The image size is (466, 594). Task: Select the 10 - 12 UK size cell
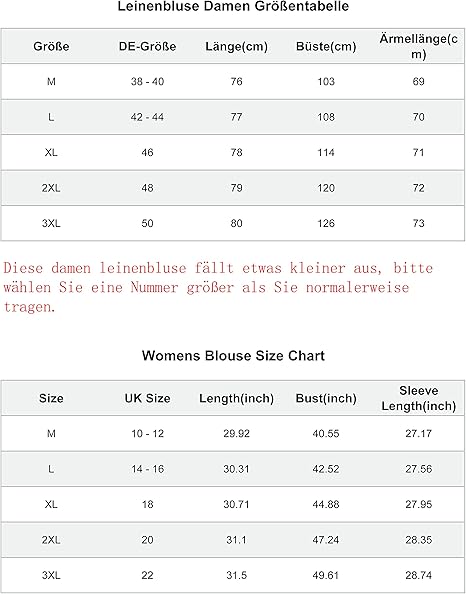tap(147, 433)
